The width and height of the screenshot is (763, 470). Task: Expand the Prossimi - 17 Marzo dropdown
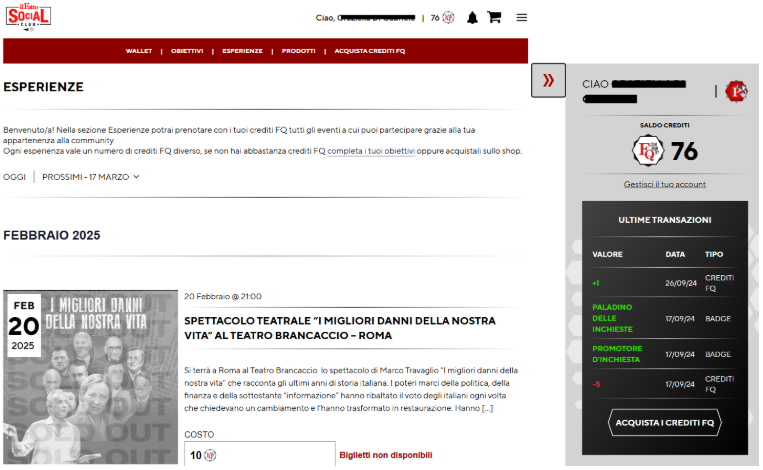coord(91,177)
